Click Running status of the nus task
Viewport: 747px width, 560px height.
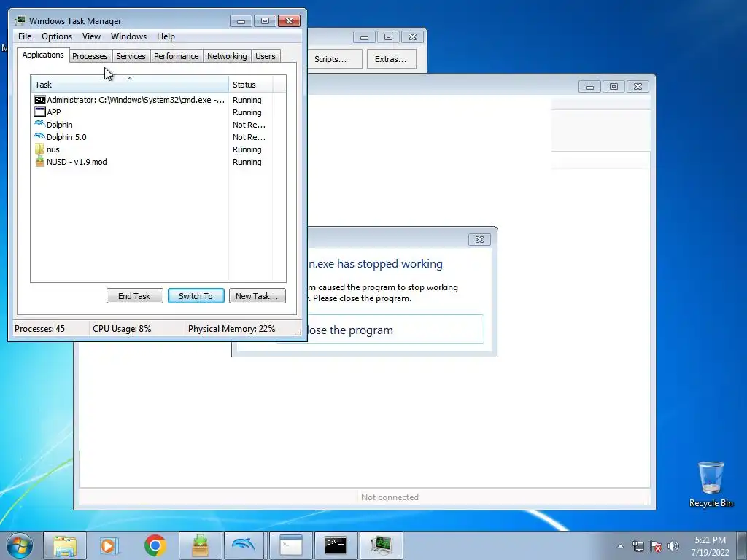click(247, 149)
